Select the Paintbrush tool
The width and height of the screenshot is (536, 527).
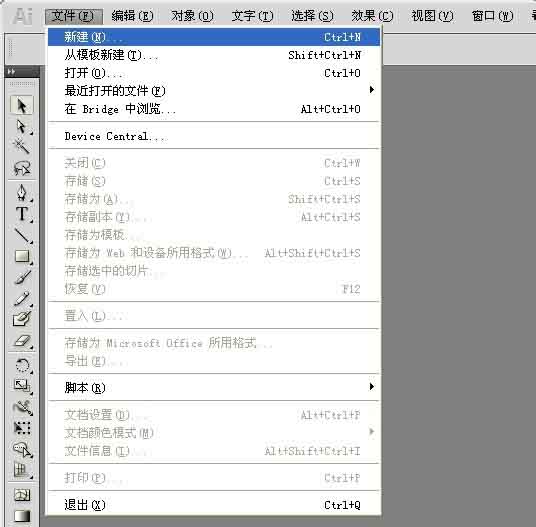tap(22, 277)
